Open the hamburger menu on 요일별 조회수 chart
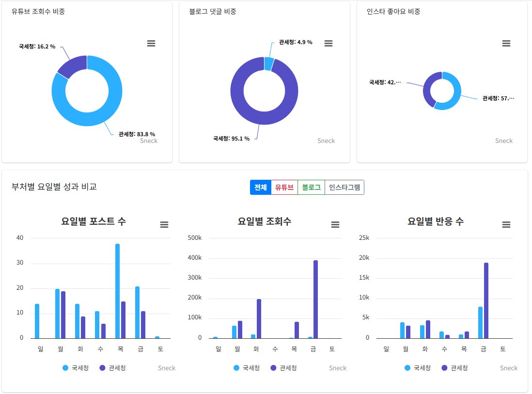 [335, 224]
